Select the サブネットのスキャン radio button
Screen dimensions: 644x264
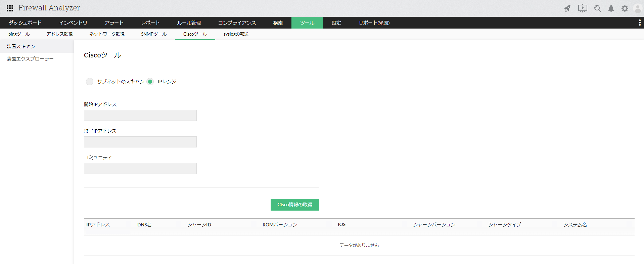point(90,82)
